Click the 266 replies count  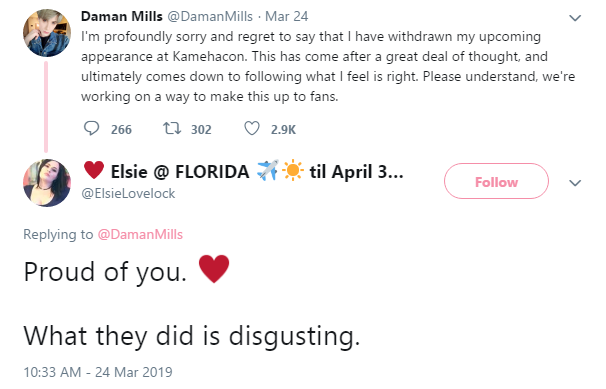pos(121,129)
